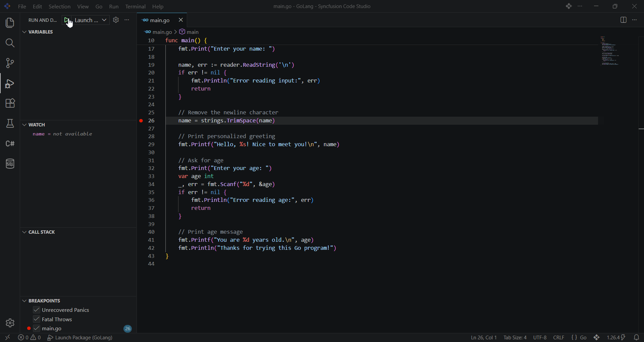The width and height of the screenshot is (644, 342).
Task: Change Tab Size: 4 indentation setting
Action: point(515,338)
